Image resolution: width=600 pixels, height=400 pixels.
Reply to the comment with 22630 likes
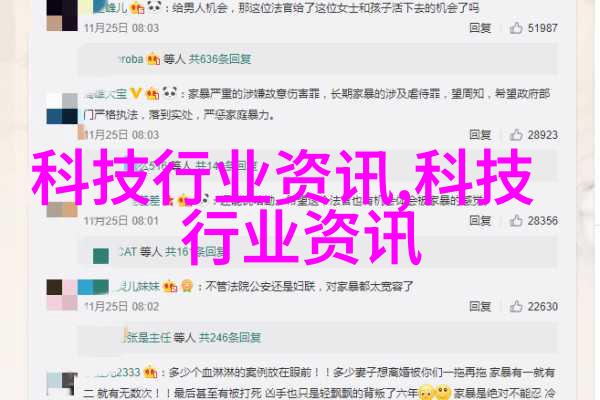(480, 306)
